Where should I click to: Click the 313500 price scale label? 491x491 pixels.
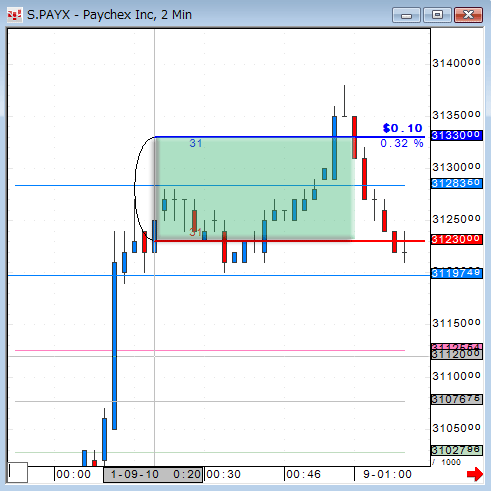pyautogui.click(x=456, y=115)
